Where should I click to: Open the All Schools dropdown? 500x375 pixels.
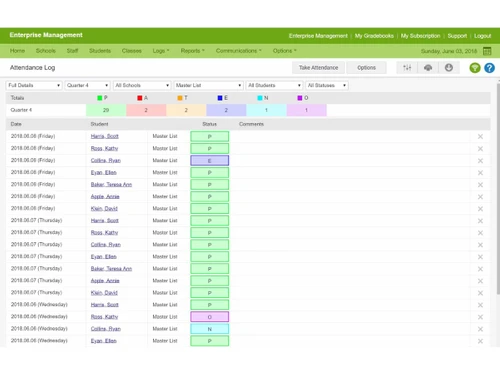pos(142,85)
